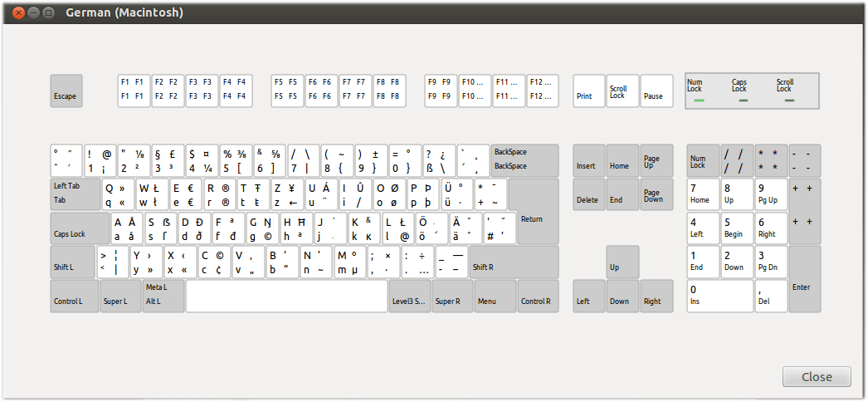Click the C key with copyright symbol

[x=214, y=262]
